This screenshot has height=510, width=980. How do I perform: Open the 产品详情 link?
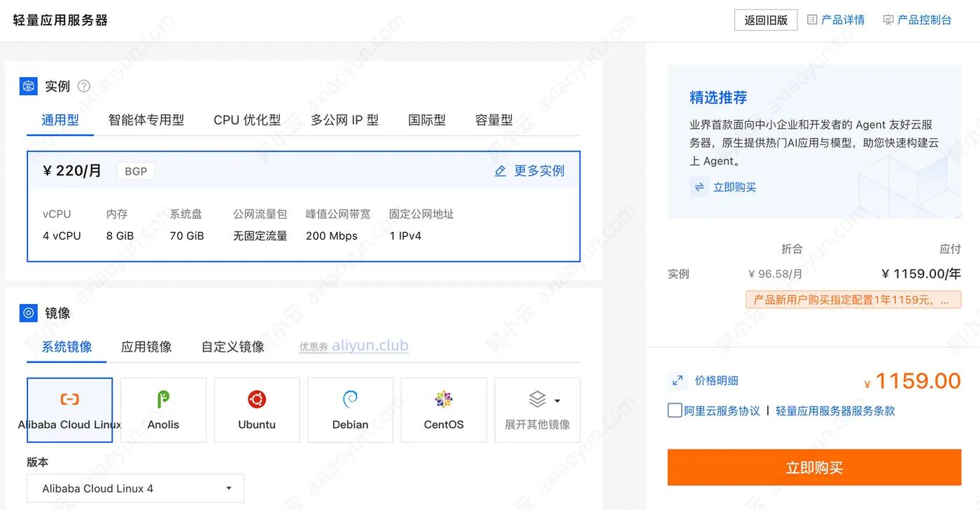843,20
